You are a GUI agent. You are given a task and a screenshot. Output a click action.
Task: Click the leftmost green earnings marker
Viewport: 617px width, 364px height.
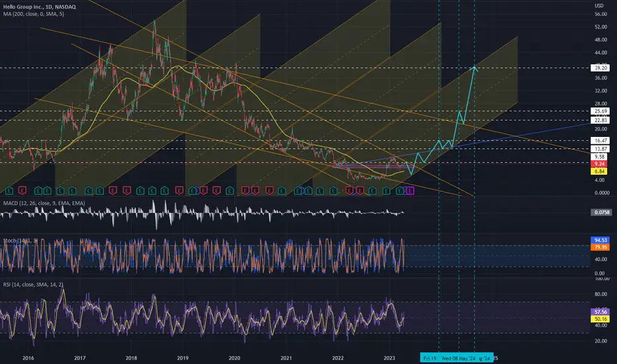point(9,191)
